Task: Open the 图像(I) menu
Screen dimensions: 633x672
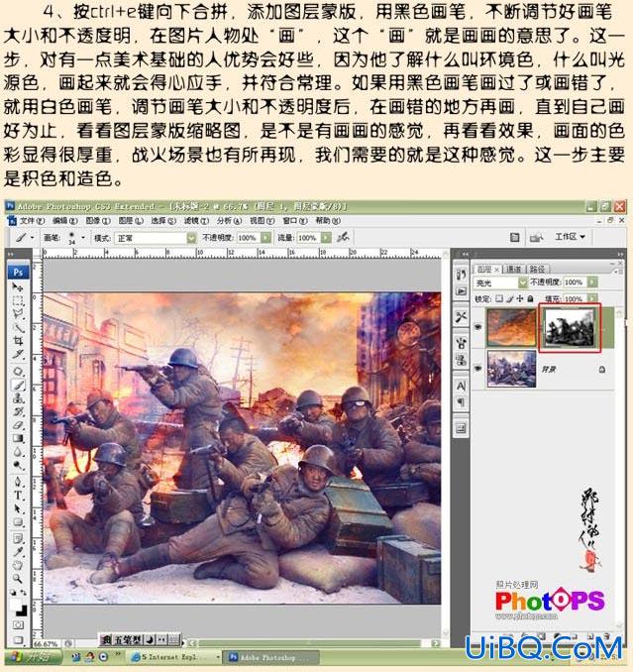Action: coord(98,221)
